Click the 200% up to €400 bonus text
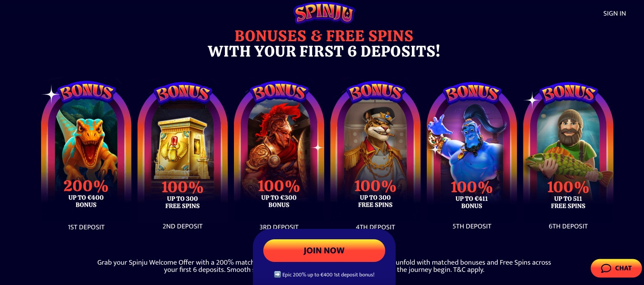 (86, 193)
